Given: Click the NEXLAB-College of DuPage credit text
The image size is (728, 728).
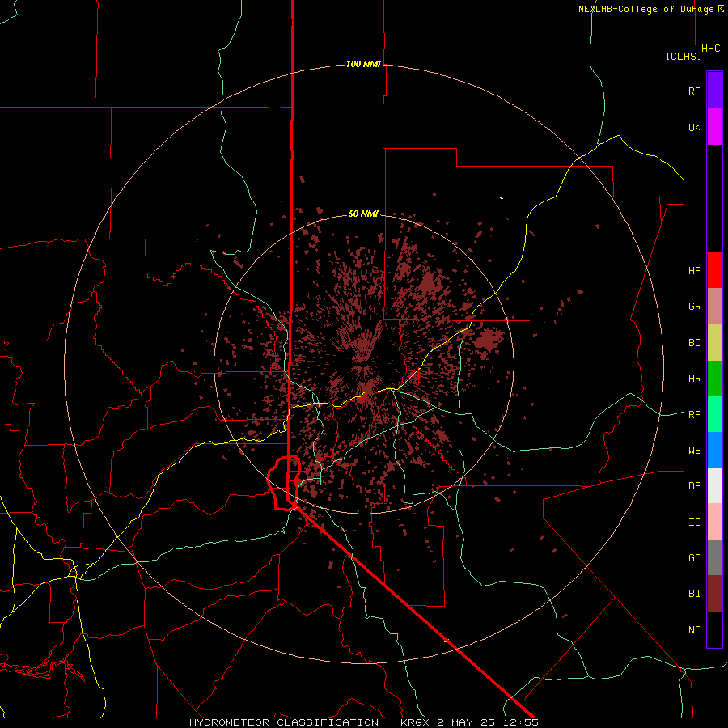Looking at the screenshot, I should [x=645, y=9].
